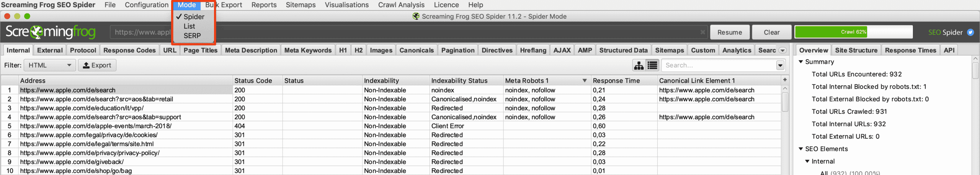Open the search box dropdown arrow
The height and width of the screenshot is (175, 980).
click(780, 65)
